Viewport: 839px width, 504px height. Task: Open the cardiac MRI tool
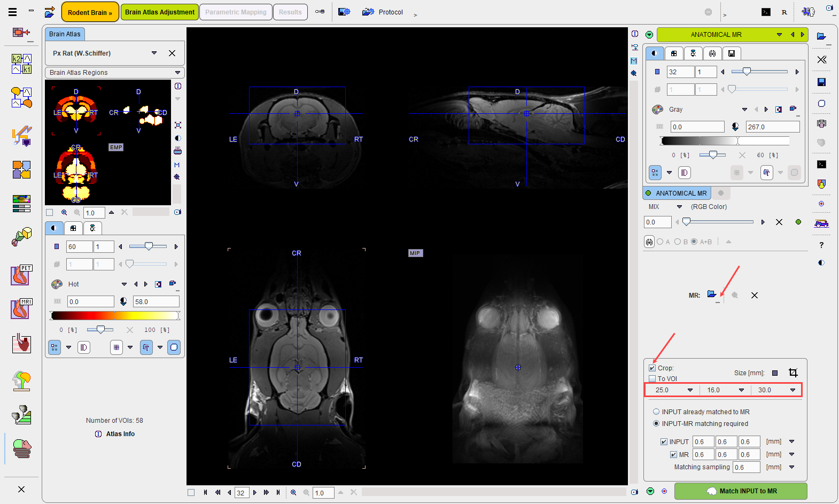tap(21, 308)
